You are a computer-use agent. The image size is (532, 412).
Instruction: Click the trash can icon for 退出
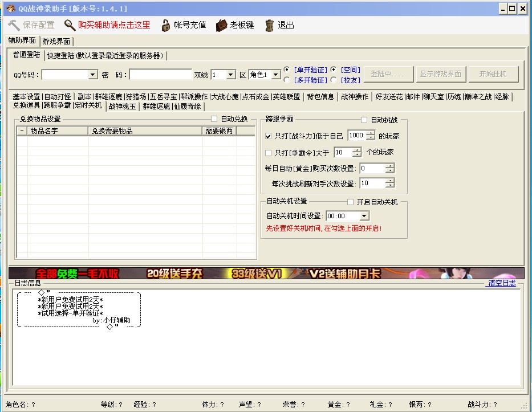[x=269, y=26]
